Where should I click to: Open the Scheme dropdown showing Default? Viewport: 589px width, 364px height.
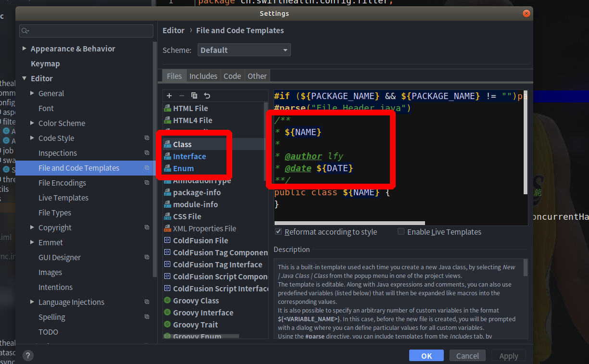point(244,50)
